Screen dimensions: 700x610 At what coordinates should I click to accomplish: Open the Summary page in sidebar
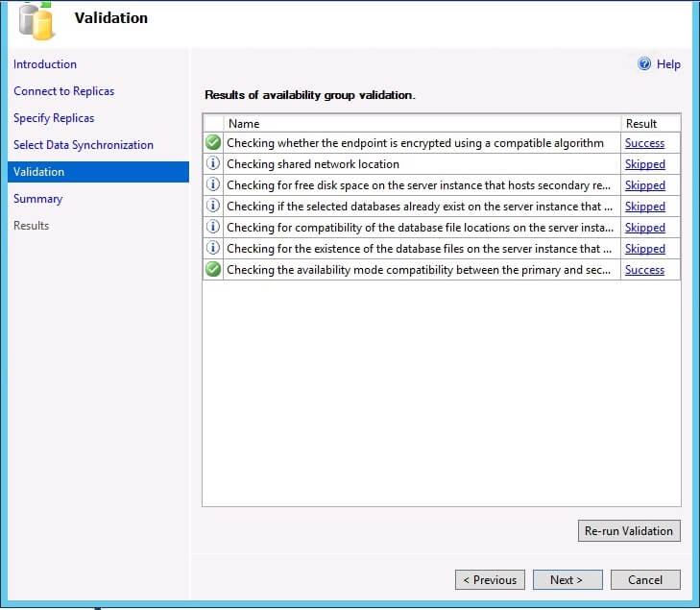pyautogui.click(x=37, y=199)
